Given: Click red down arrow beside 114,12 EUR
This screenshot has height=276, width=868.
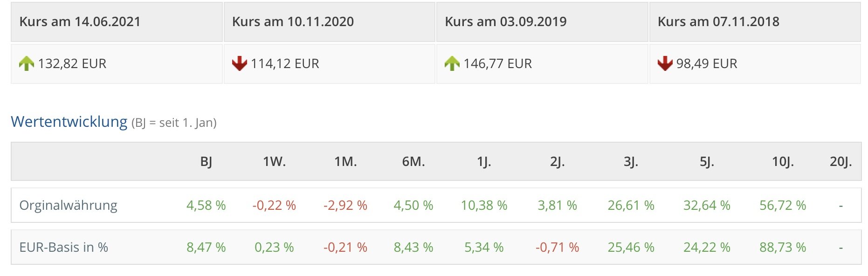Looking at the screenshot, I should click(x=239, y=63).
